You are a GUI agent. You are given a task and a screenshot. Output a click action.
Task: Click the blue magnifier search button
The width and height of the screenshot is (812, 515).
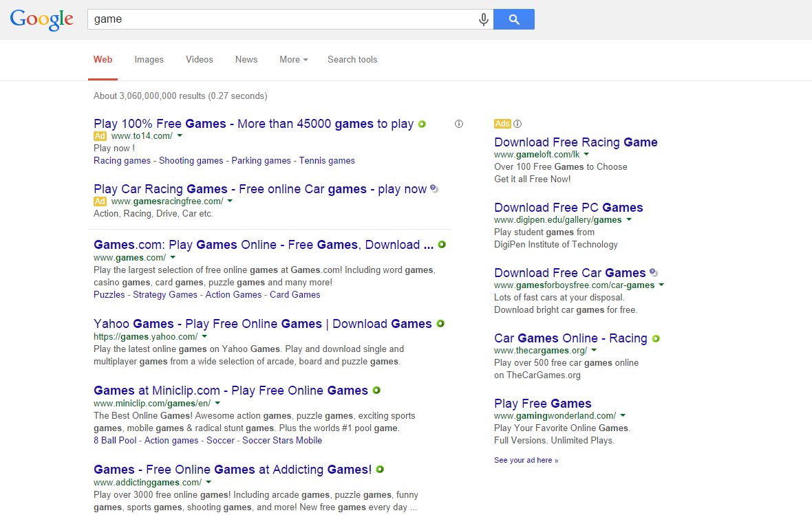coord(514,19)
